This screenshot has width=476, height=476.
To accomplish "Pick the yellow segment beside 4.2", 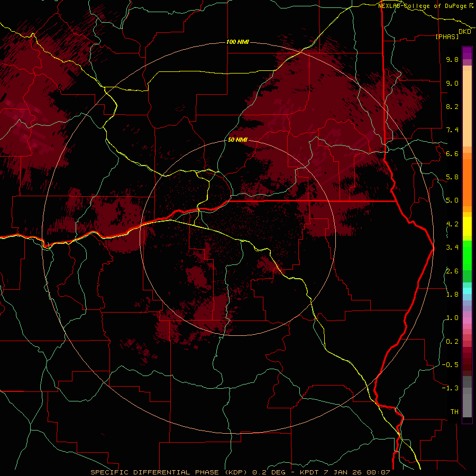I will (467, 226).
